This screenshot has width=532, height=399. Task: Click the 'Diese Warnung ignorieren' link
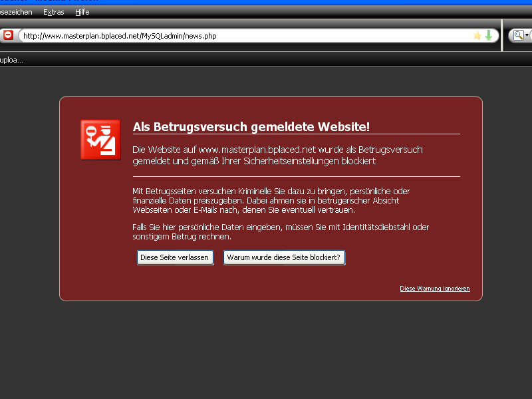click(x=435, y=289)
